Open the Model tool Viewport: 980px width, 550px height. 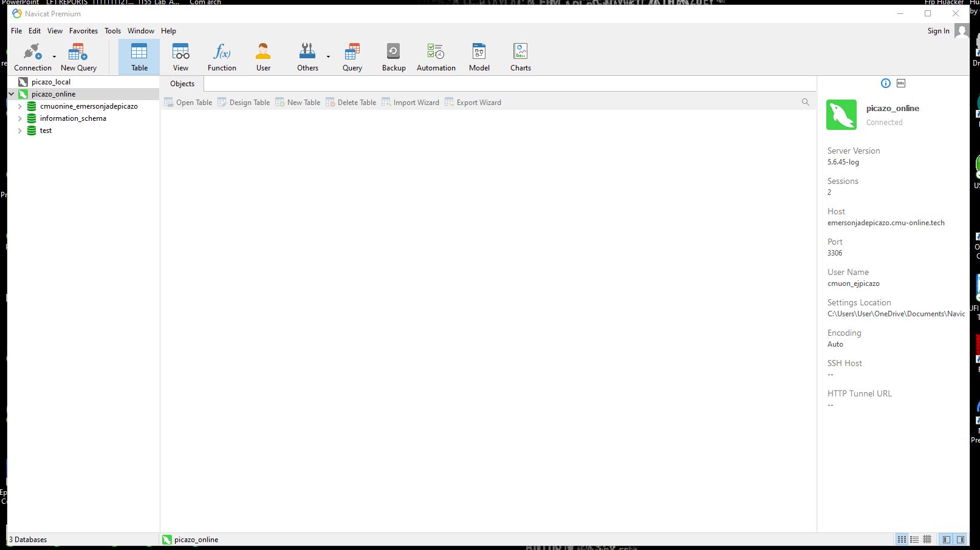[479, 57]
